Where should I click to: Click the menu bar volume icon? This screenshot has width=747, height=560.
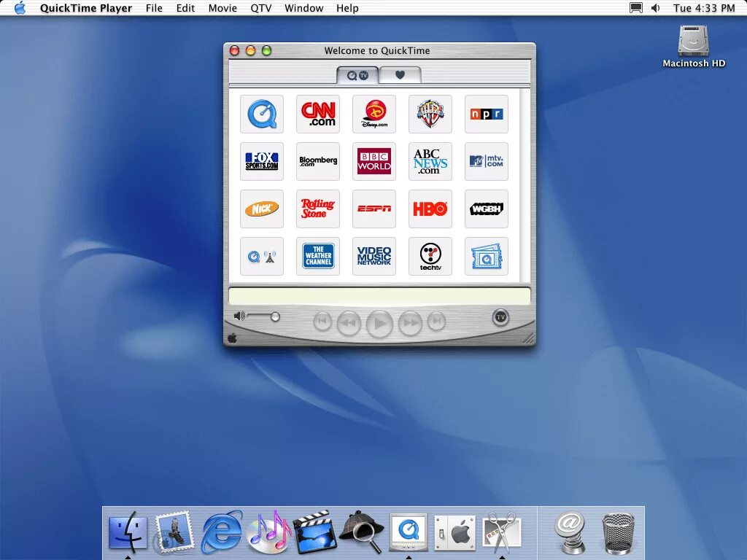(x=656, y=8)
